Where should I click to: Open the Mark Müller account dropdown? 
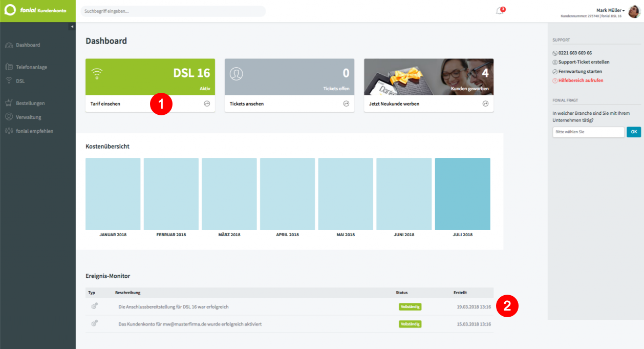[610, 10]
